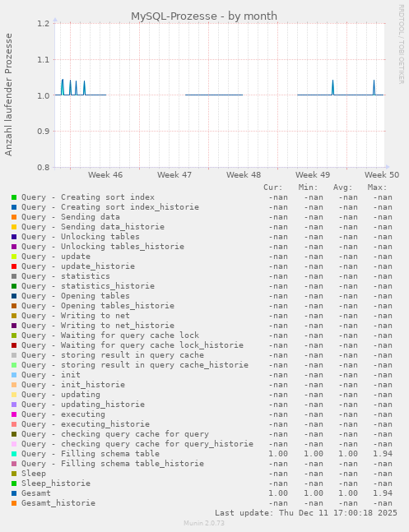Click the Query - init_historie legend label
The height and width of the screenshot is (532, 409).
(73, 385)
